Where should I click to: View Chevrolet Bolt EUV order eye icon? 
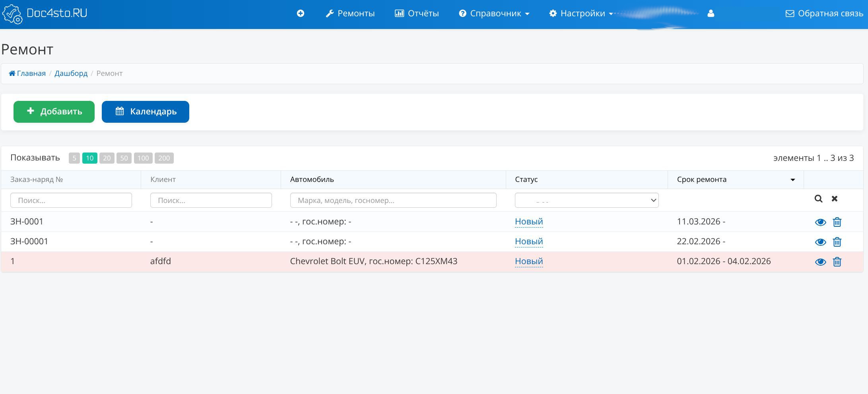(x=820, y=262)
